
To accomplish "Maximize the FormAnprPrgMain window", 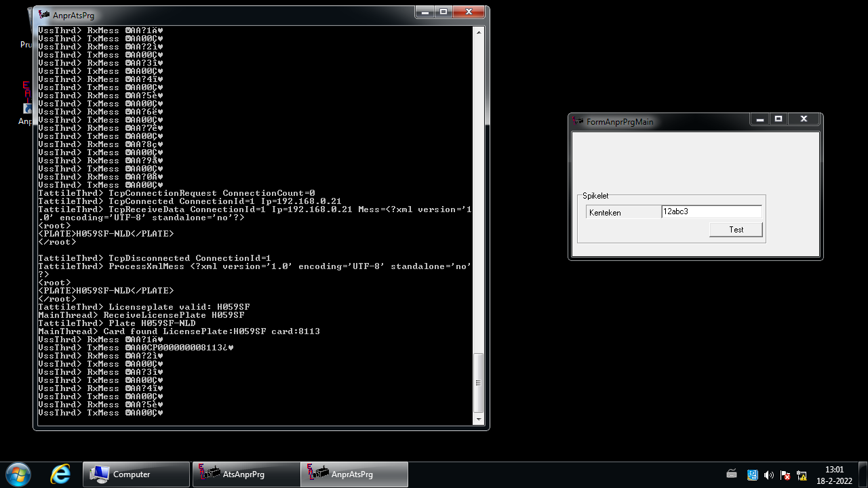I will pyautogui.click(x=778, y=119).
